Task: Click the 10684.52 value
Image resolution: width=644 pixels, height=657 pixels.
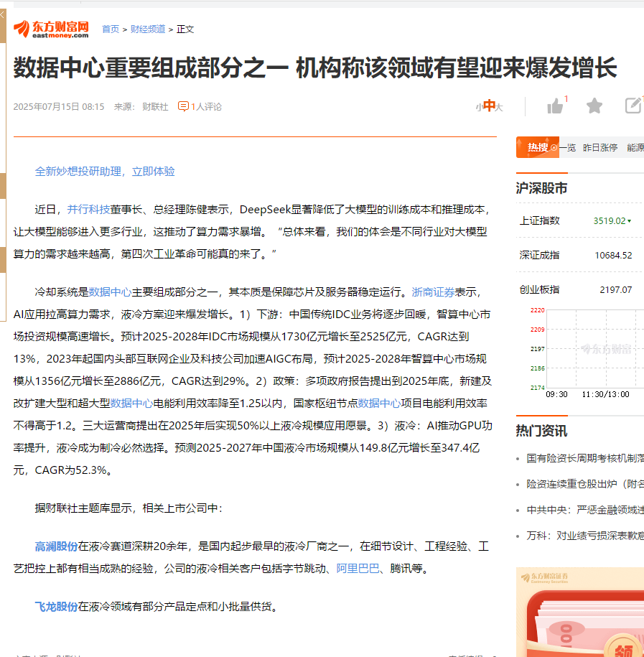Action: pos(613,255)
